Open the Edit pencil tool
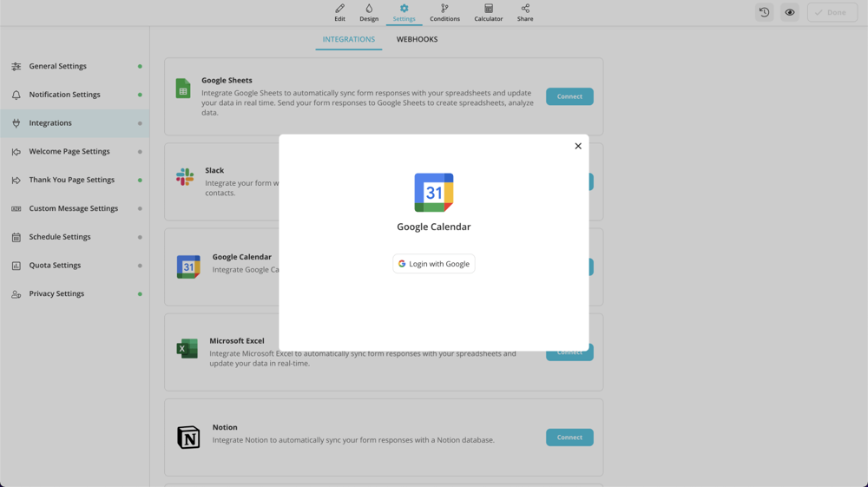The height and width of the screenshot is (487, 868). tap(339, 13)
